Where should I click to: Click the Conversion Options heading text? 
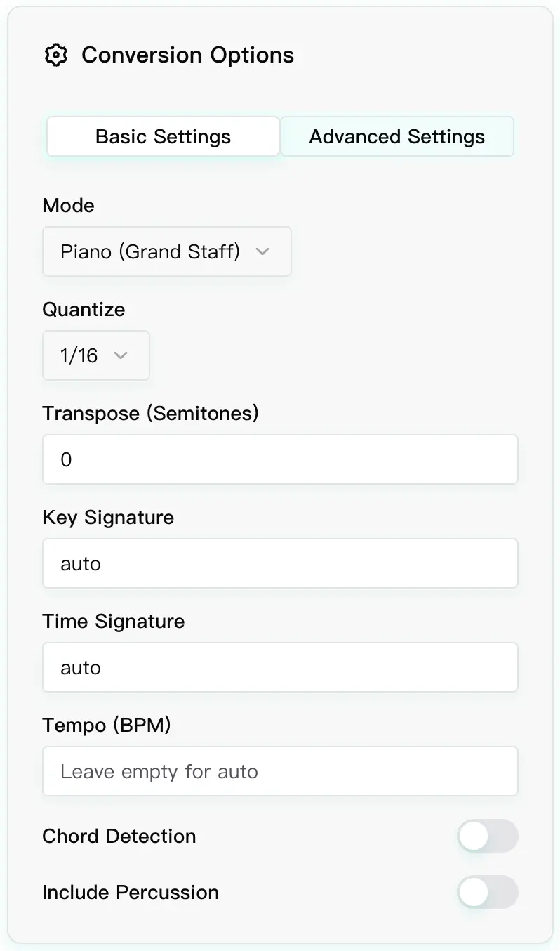187,55
